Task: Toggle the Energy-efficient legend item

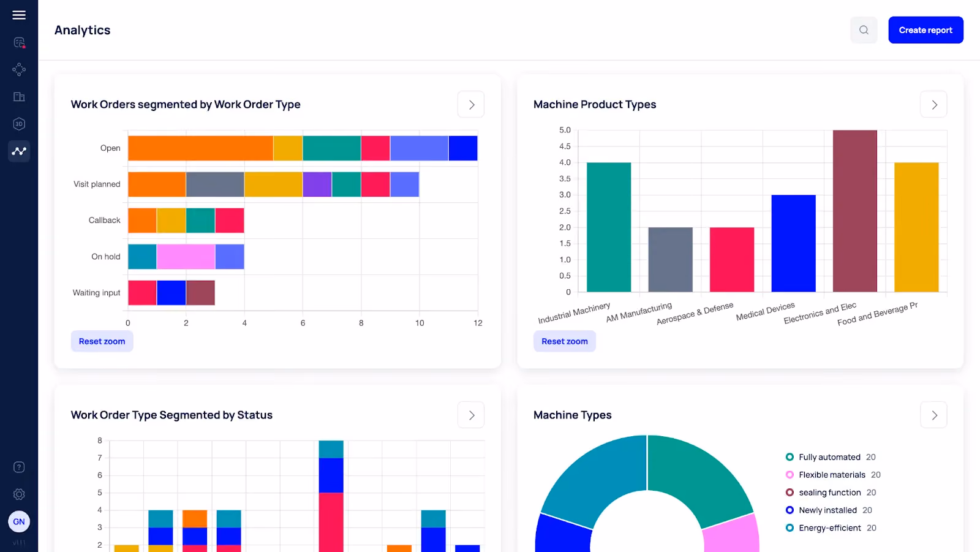Action: [831, 528]
